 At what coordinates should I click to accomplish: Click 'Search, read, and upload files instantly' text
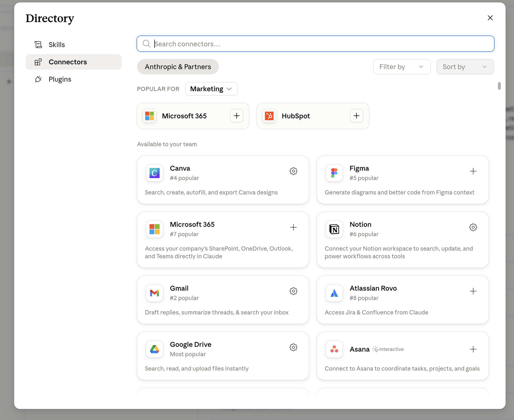click(196, 368)
